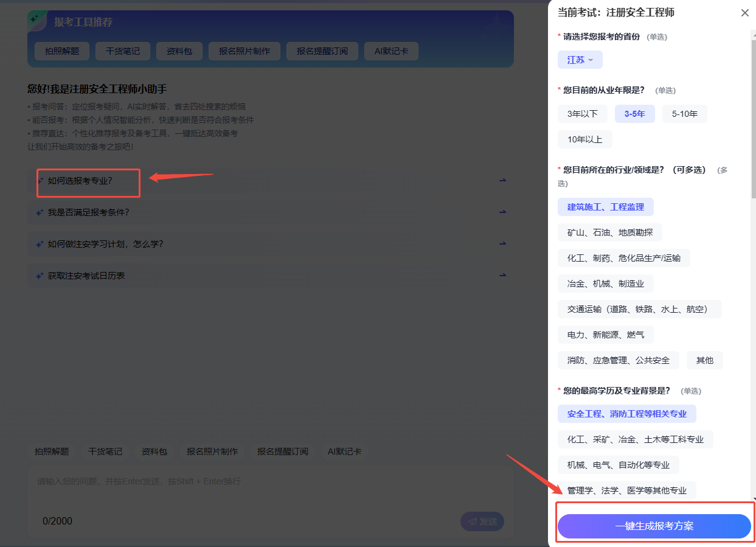This screenshot has height=547, width=756.
Task: Open AI默记卡 in the top tool banner
Action: [391, 51]
